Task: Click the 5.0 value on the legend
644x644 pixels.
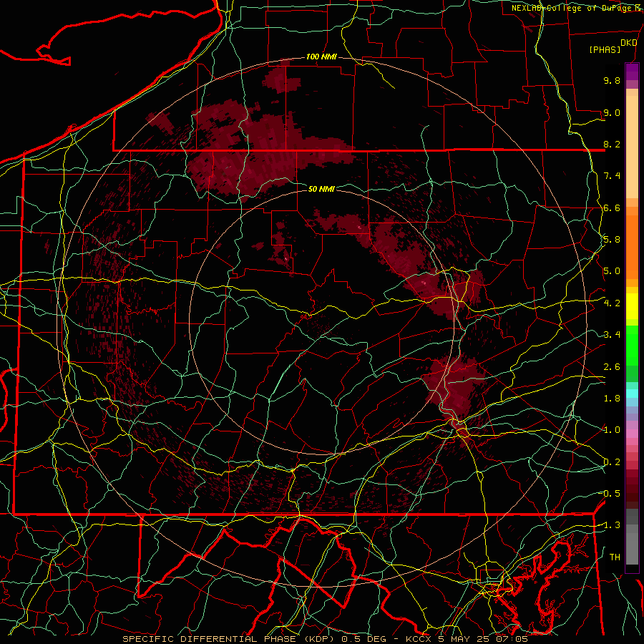Action: [612, 271]
